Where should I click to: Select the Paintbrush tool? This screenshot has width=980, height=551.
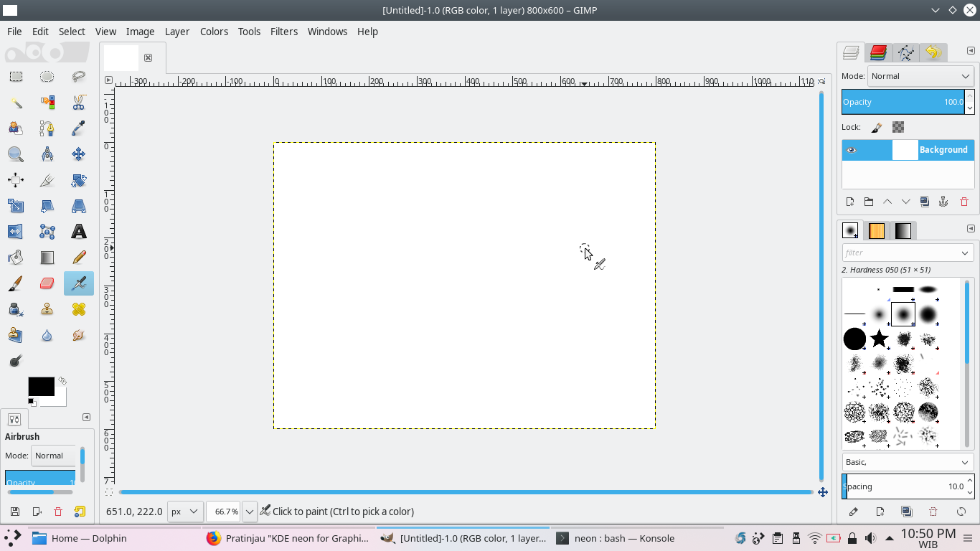pos(16,283)
